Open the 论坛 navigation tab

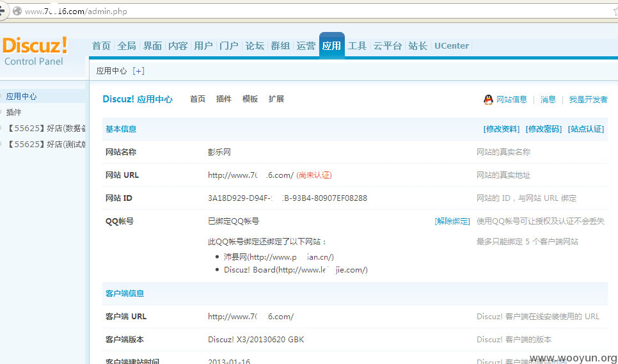pos(255,46)
